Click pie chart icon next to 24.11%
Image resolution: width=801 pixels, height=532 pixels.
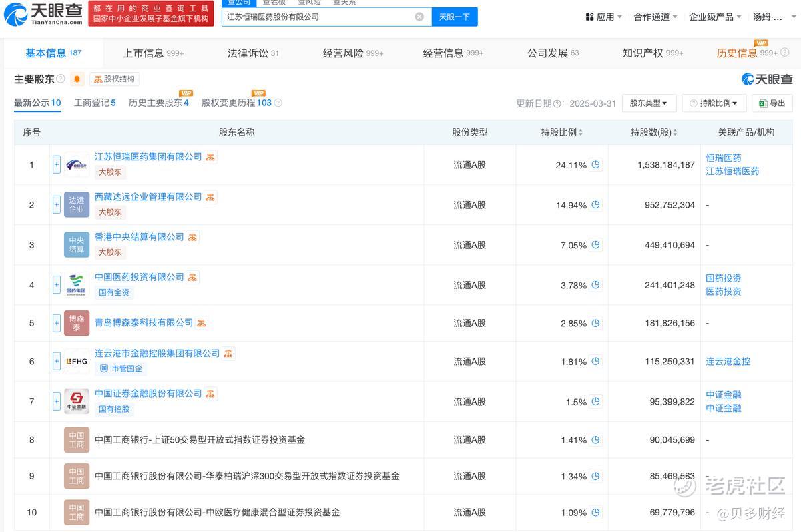[596, 164]
